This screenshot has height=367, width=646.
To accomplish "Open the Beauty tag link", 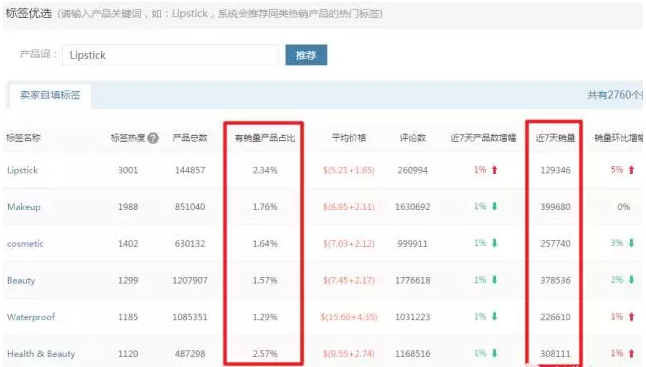I will tap(21, 281).
